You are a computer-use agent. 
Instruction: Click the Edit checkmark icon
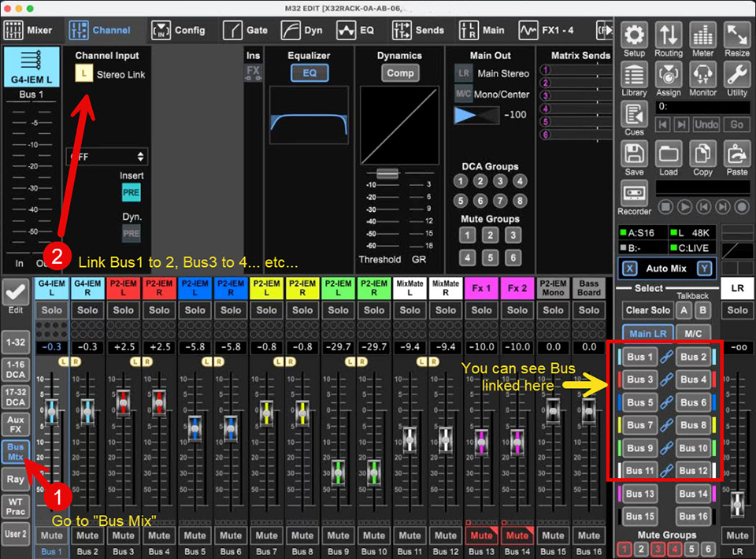(x=16, y=292)
